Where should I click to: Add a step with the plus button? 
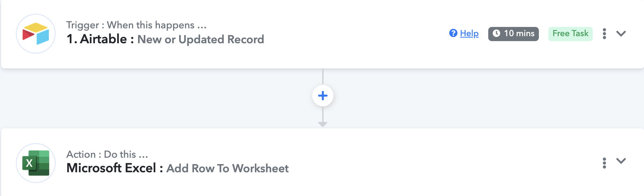click(x=323, y=96)
